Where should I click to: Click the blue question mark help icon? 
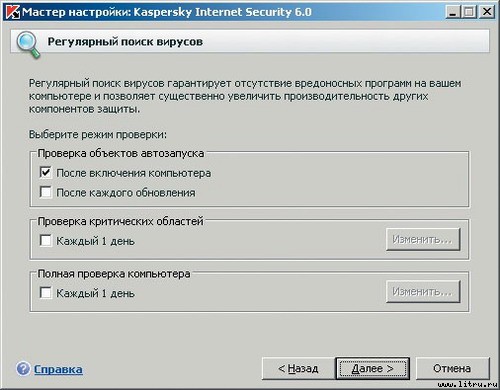[23, 369]
